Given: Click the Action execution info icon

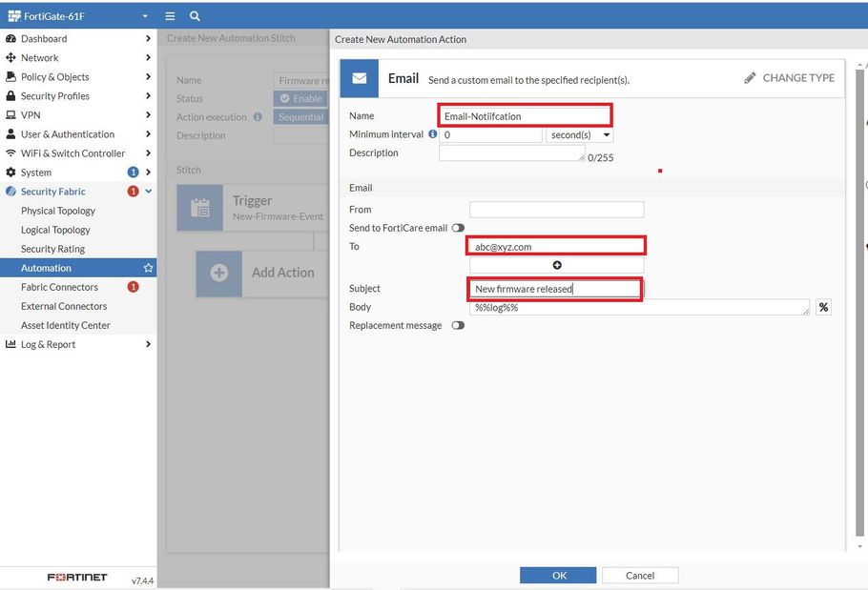Looking at the screenshot, I should [x=258, y=116].
